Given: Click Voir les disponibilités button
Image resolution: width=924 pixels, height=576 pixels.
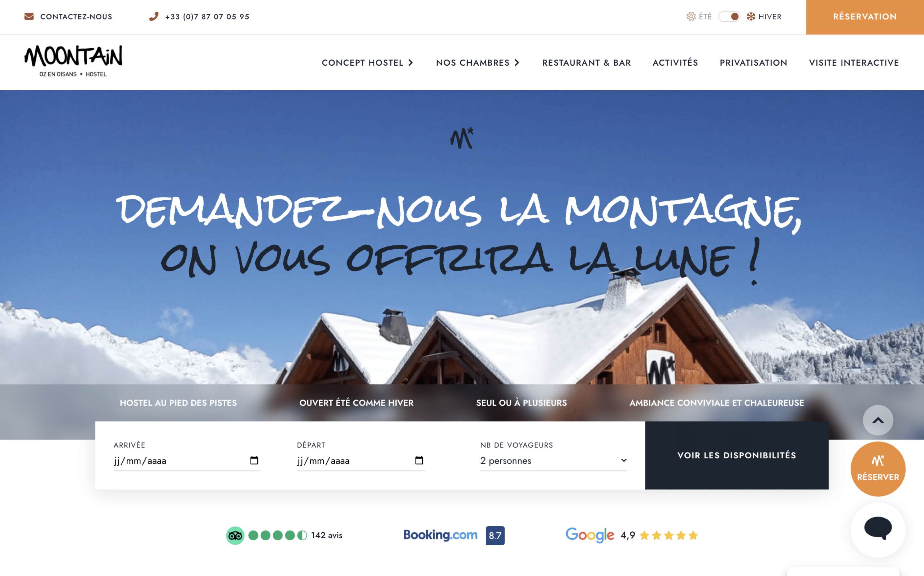Looking at the screenshot, I should (x=737, y=455).
